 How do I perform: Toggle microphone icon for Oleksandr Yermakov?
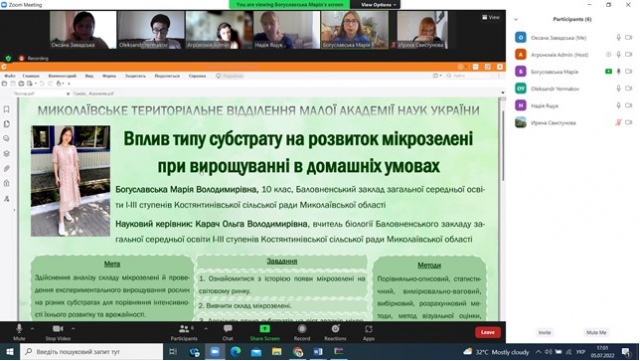click(618, 88)
